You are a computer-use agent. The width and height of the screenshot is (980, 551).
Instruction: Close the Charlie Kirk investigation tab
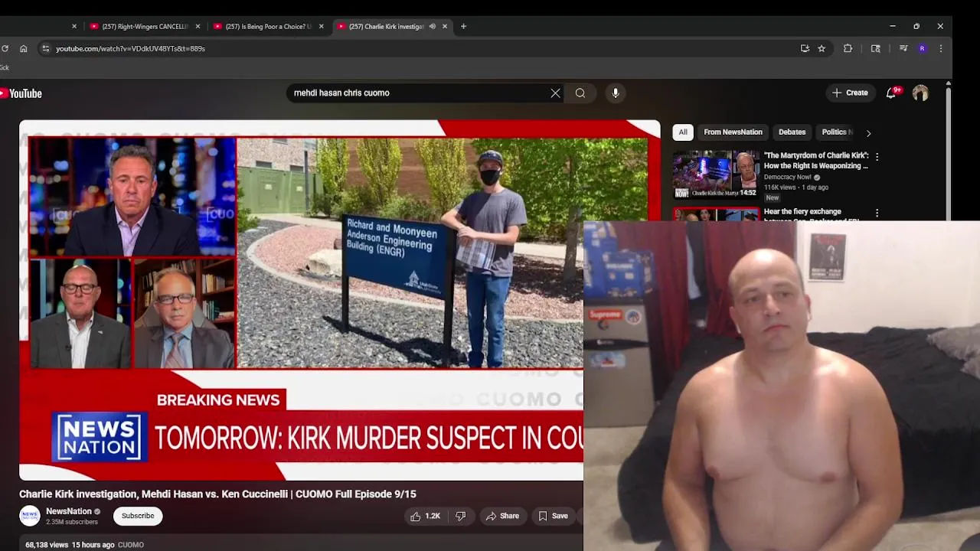(x=445, y=26)
